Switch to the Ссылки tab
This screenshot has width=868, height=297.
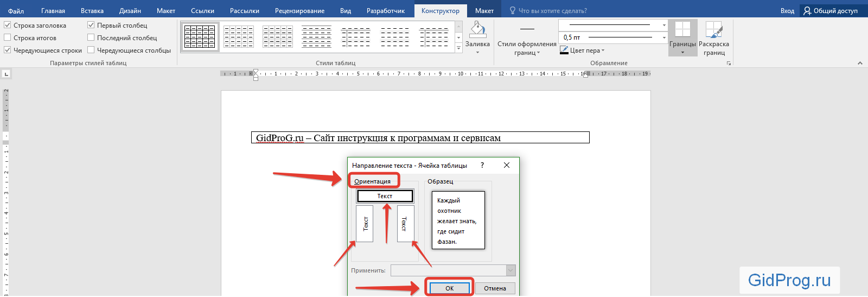point(202,11)
